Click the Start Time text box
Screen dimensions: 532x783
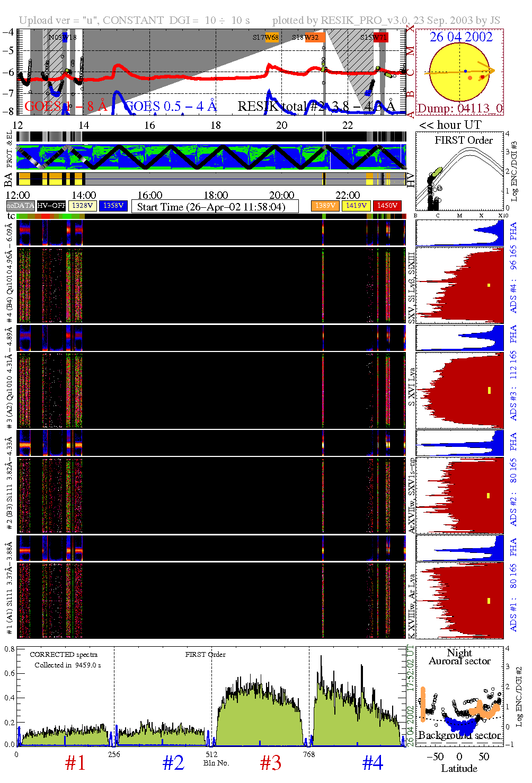pos(215,207)
